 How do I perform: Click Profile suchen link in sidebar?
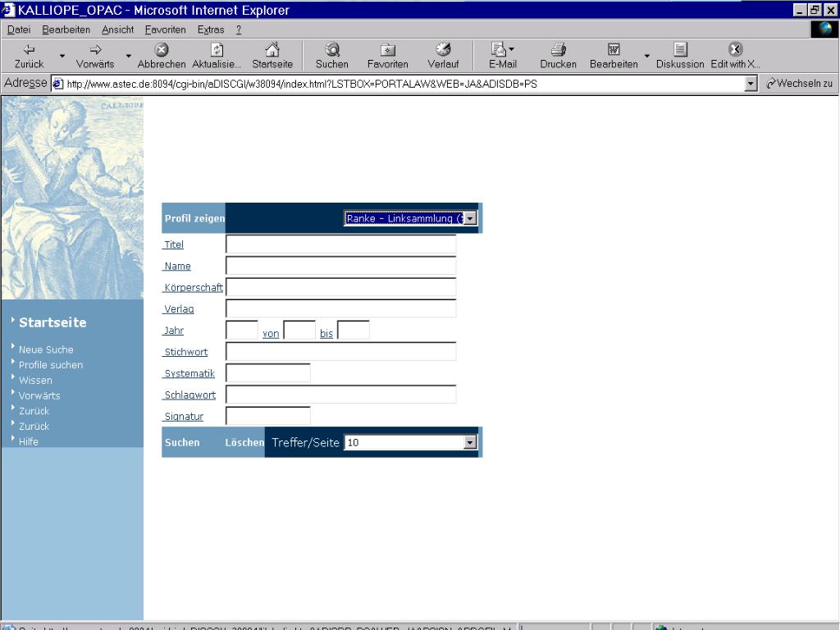[51, 365]
